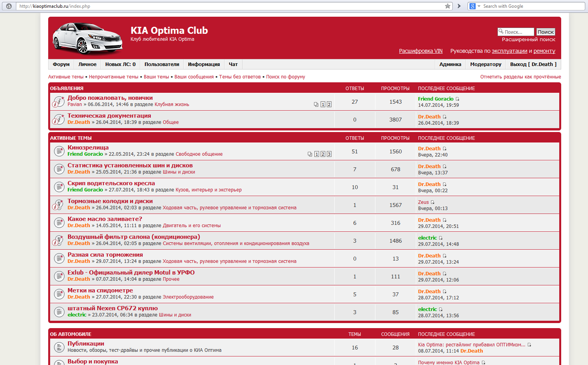This screenshot has width=588, height=365.
Task: Click the Публикации forum section icon
Action: pos(59,347)
